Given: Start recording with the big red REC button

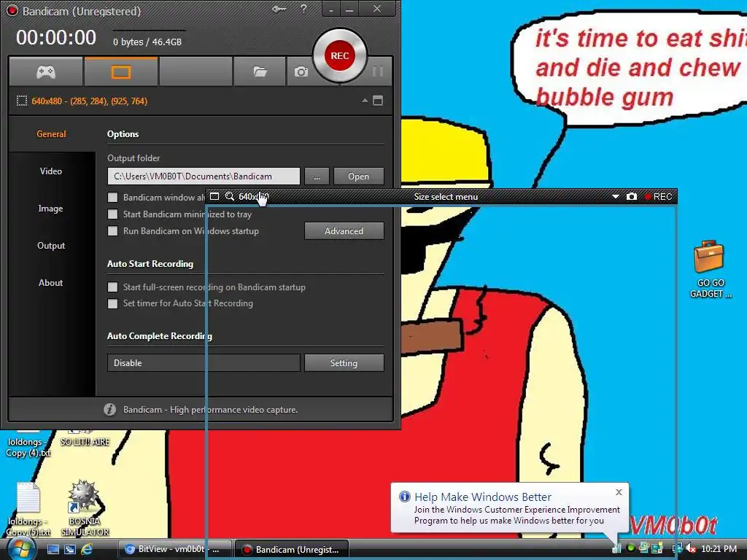Looking at the screenshot, I should point(340,55).
